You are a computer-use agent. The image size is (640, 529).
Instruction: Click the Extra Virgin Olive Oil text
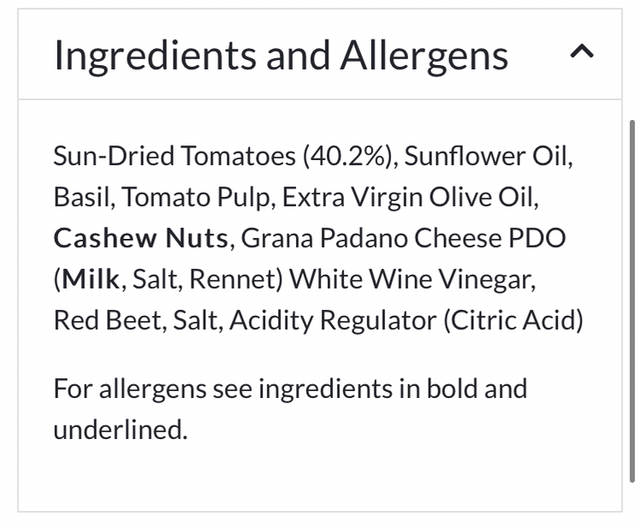pyautogui.click(x=410, y=197)
